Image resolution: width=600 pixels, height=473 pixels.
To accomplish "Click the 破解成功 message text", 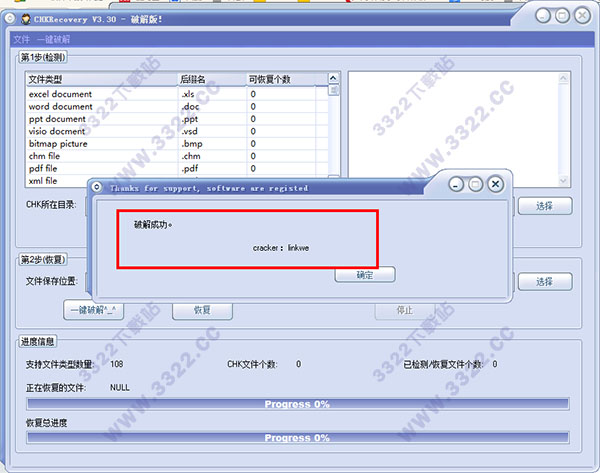I will [153, 225].
